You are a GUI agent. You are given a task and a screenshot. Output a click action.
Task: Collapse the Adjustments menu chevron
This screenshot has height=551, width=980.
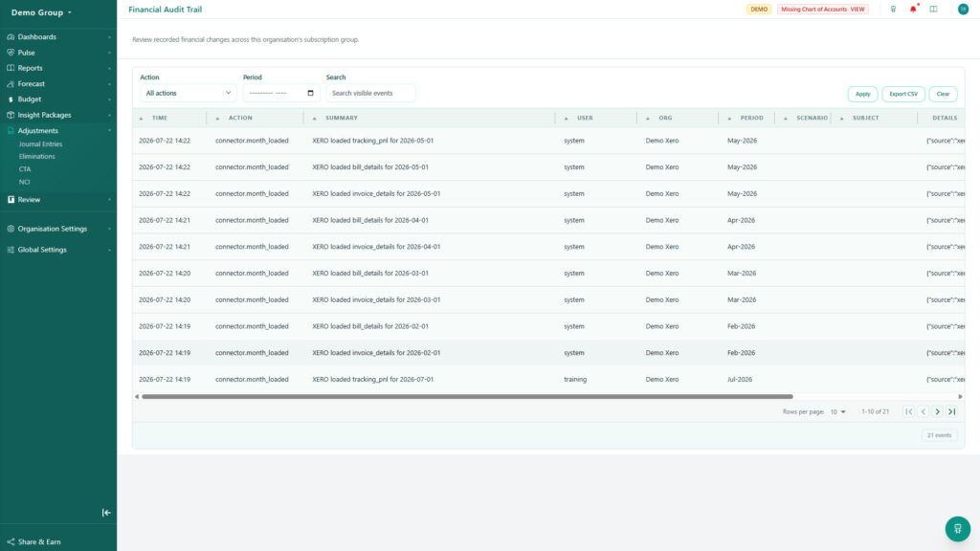coord(109,130)
